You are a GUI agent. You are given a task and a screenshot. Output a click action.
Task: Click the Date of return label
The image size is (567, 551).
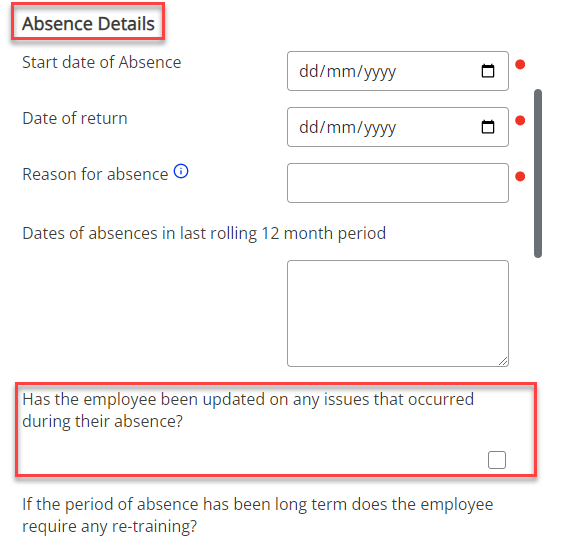(x=75, y=118)
